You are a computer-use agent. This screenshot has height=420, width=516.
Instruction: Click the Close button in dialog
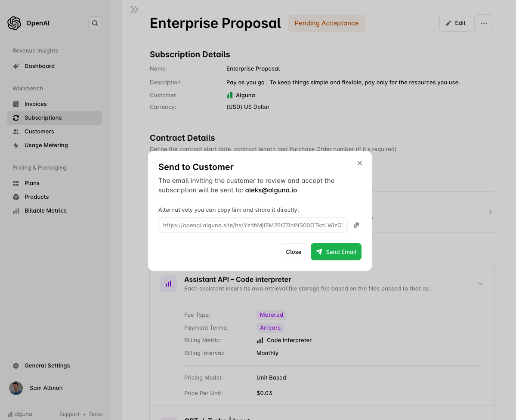pyautogui.click(x=294, y=252)
